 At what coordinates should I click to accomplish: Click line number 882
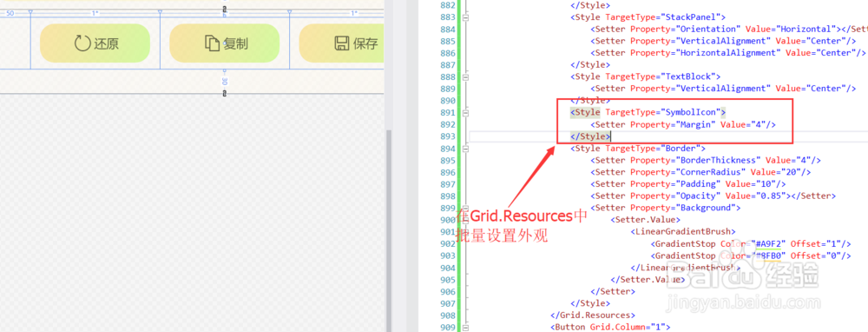447,5
